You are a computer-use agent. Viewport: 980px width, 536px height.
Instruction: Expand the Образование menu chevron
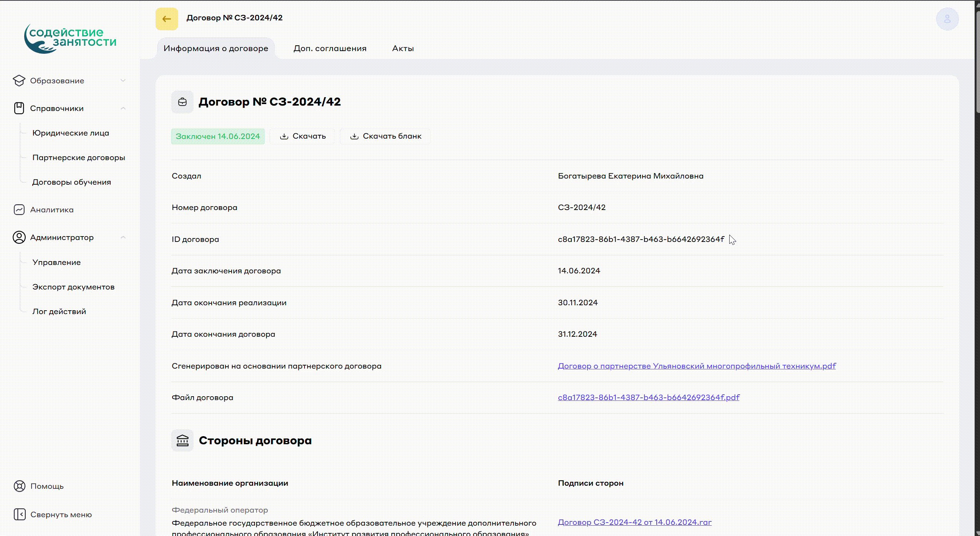[123, 81]
